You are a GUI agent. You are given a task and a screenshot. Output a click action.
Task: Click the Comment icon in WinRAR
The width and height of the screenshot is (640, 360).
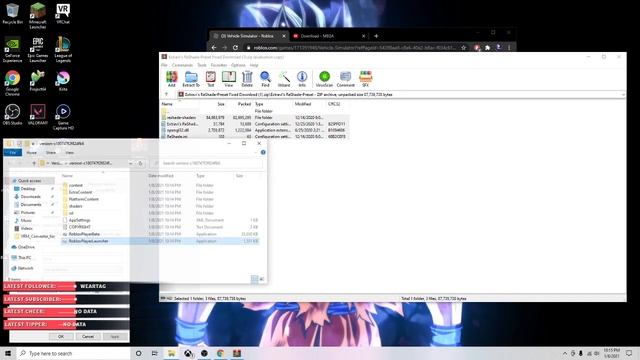345,79
